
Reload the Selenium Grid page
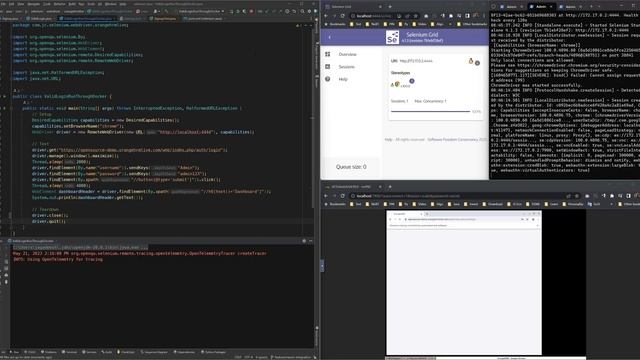[342, 16]
